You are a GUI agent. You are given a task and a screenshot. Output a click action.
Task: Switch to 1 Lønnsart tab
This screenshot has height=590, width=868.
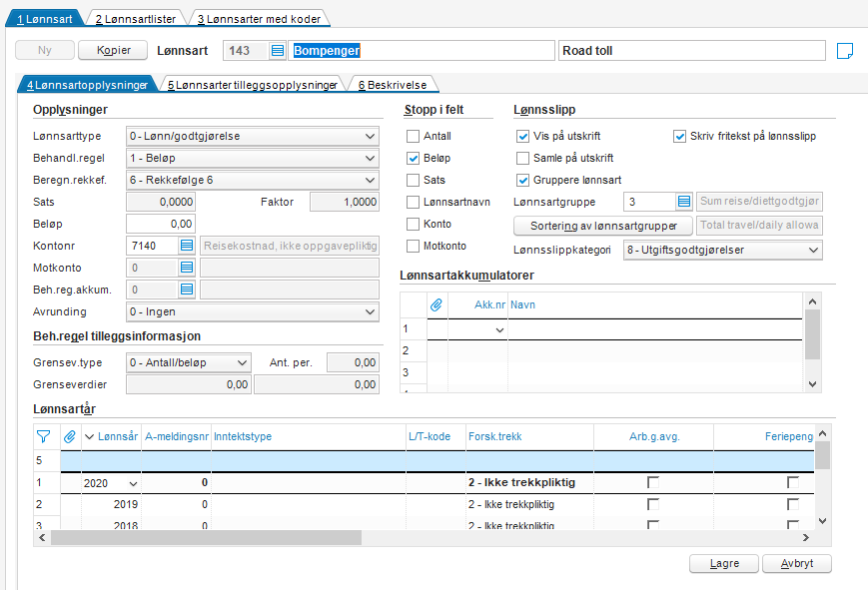44,19
